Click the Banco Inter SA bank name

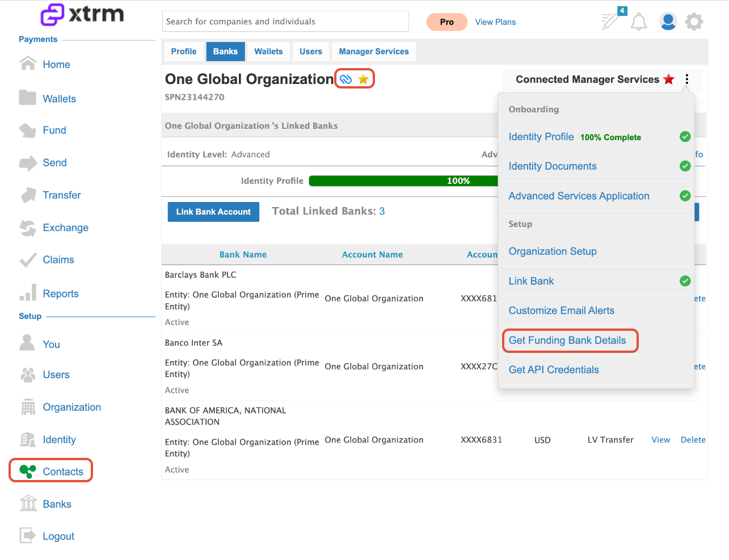point(193,343)
